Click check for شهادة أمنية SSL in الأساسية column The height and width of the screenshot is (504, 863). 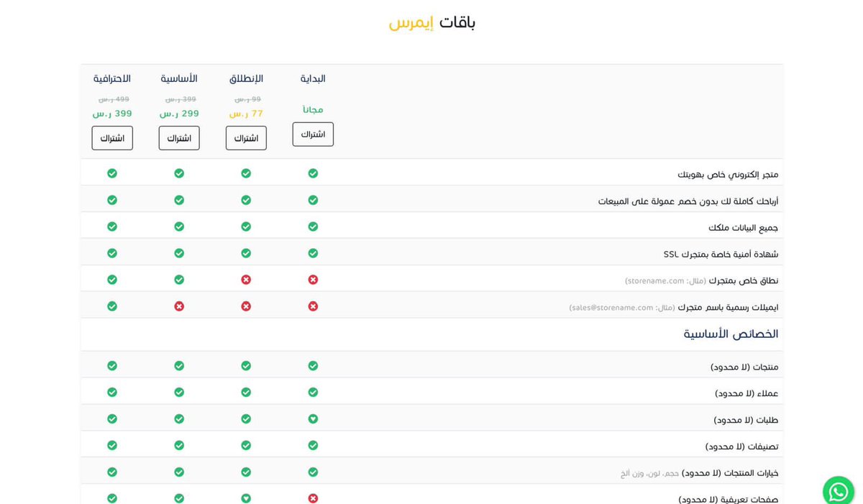coord(179,253)
